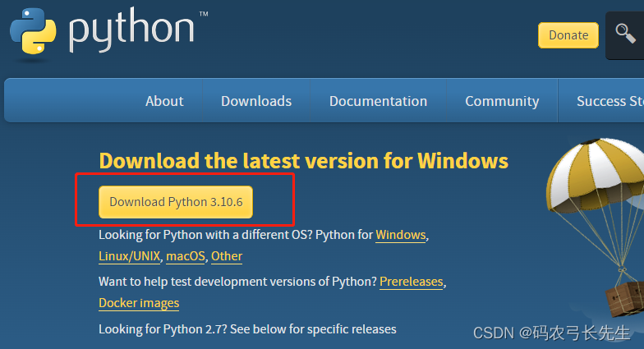Open the Downloads menu
The width and height of the screenshot is (644, 349).
(256, 101)
